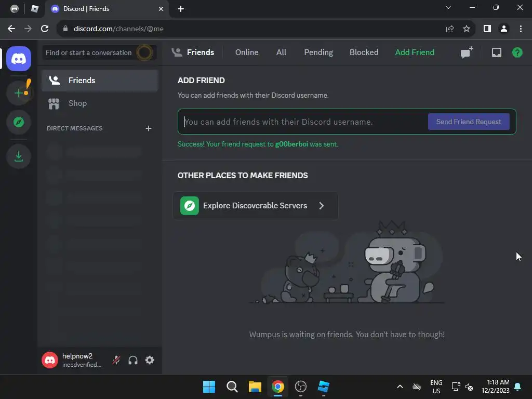Open the Inbox icon
The width and height of the screenshot is (532, 399).
pyautogui.click(x=496, y=52)
